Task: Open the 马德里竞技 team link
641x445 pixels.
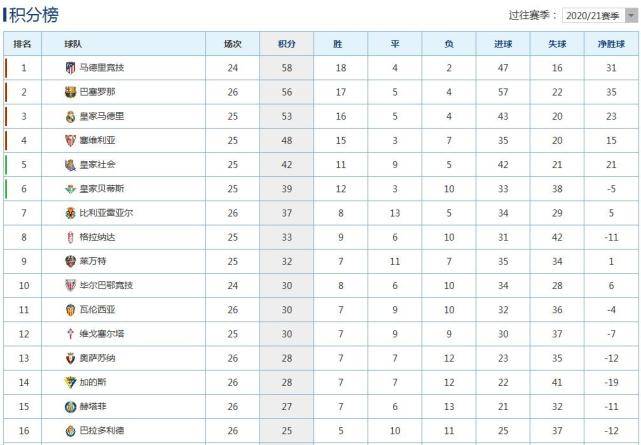Action: (101, 68)
